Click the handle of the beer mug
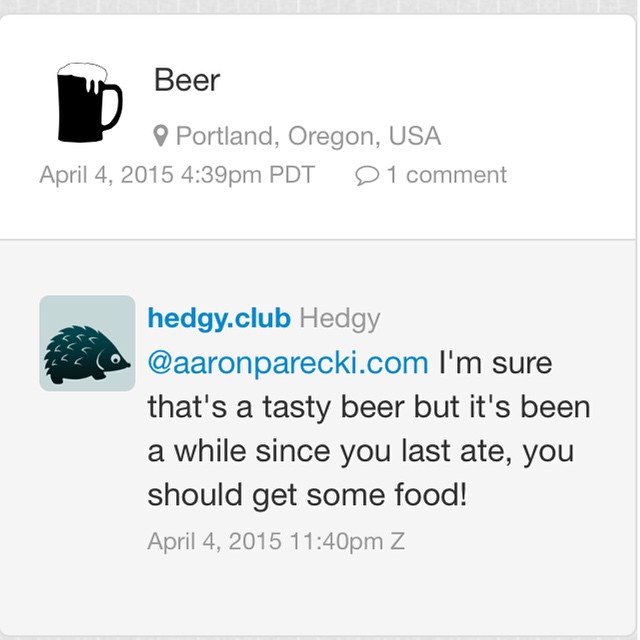Screen dimensions: 640x640 point(112,107)
